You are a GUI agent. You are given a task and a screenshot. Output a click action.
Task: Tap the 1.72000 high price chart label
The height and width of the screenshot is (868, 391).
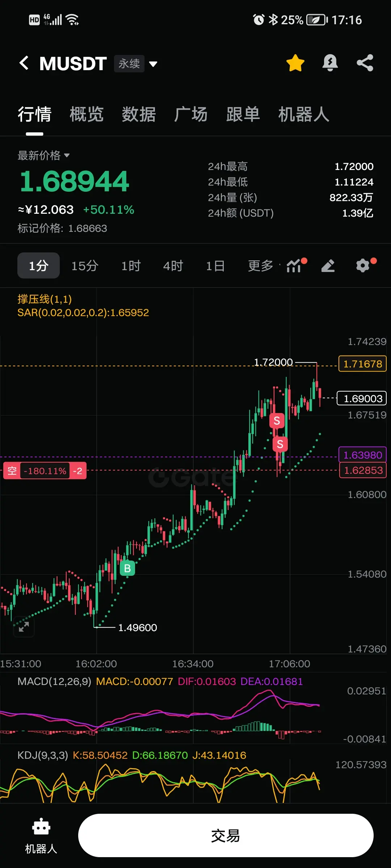coord(273,362)
